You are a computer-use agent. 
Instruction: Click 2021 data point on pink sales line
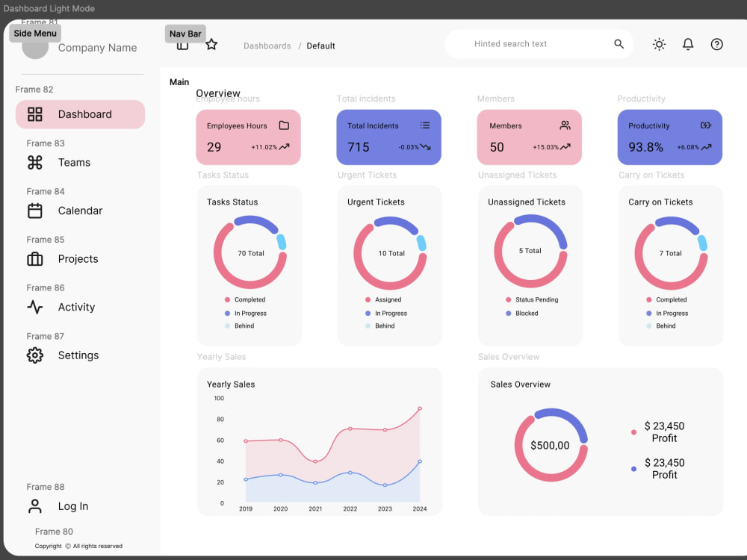pyautogui.click(x=315, y=461)
